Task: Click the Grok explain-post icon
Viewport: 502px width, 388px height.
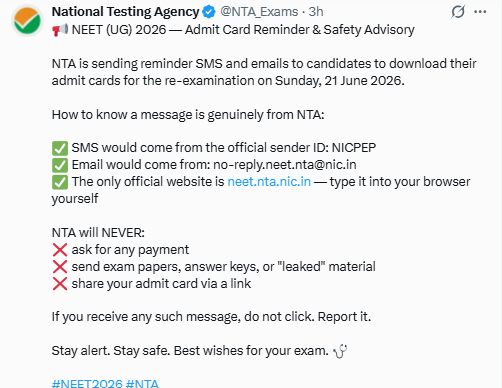Action: click(458, 12)
